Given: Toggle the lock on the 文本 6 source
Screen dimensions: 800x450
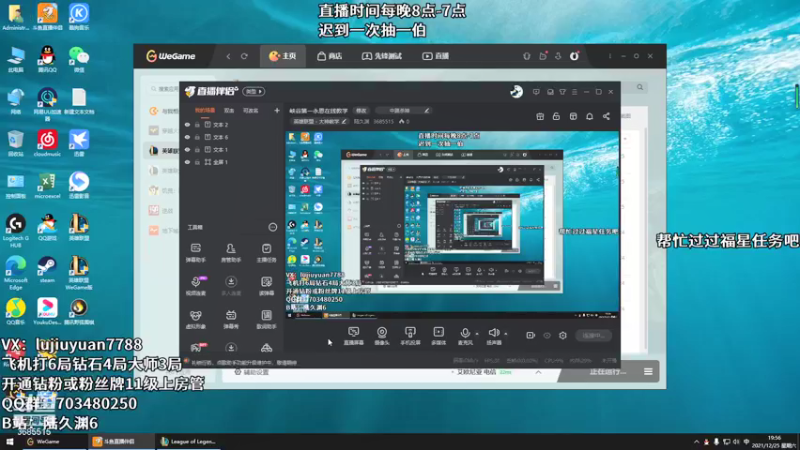Looking at the screenshot, I should coord(197,137).
